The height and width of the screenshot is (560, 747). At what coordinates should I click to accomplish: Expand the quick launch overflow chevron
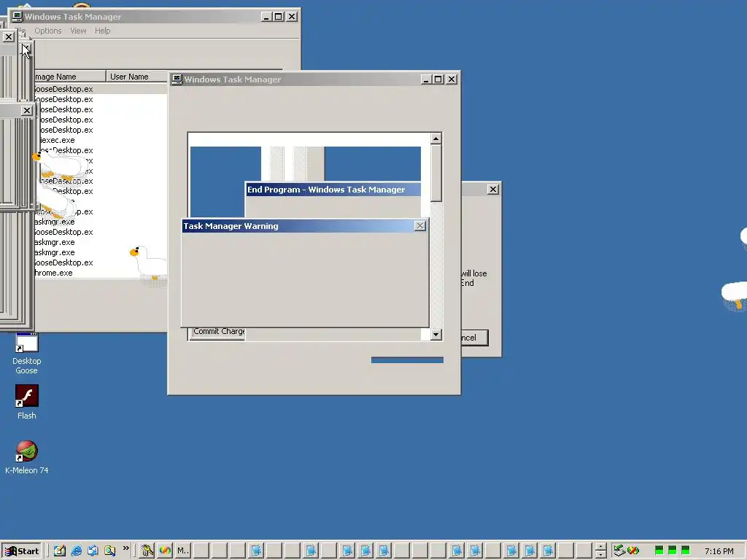(125, 548)
